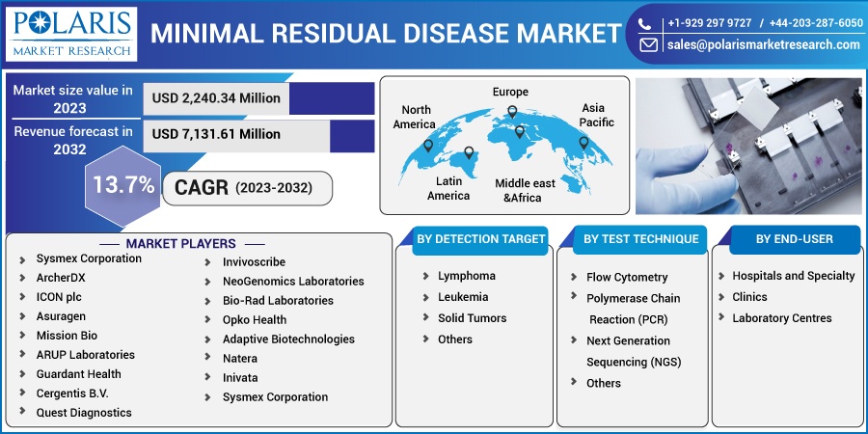Click the phone number +1-929 297 9727
868x434 pixels.
(709, 23)
